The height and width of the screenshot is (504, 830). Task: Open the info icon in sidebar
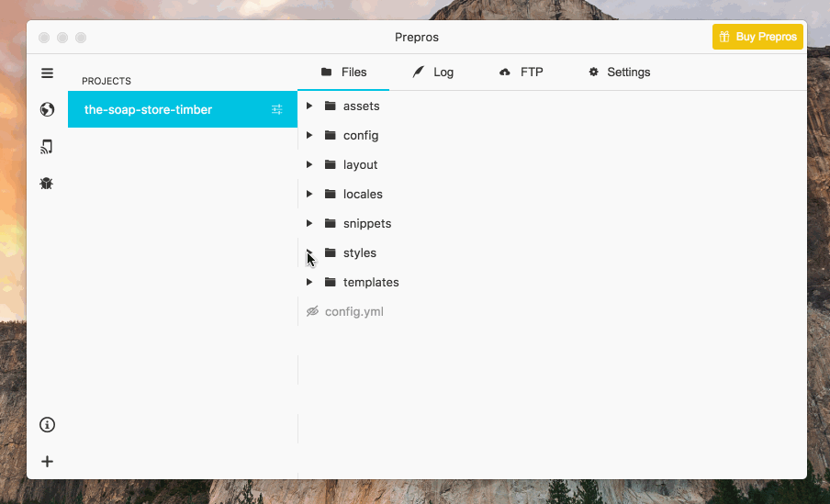click(47, 425)
